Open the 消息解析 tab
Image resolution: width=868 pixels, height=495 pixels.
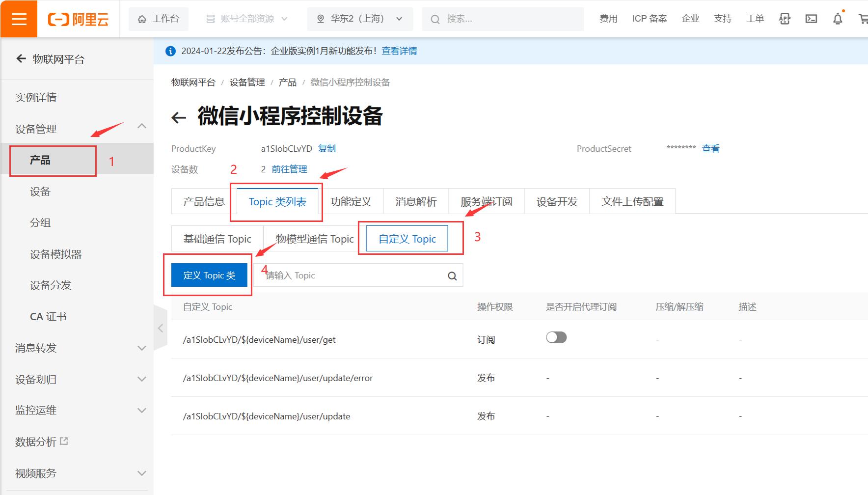coord(416,202)
